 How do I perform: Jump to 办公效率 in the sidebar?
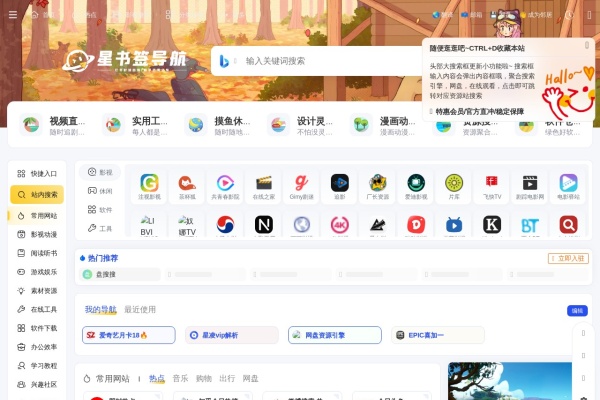point(37,347)
